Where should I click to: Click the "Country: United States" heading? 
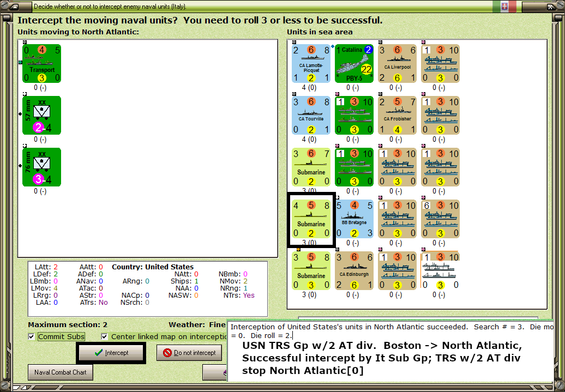(x=153, y=267)
